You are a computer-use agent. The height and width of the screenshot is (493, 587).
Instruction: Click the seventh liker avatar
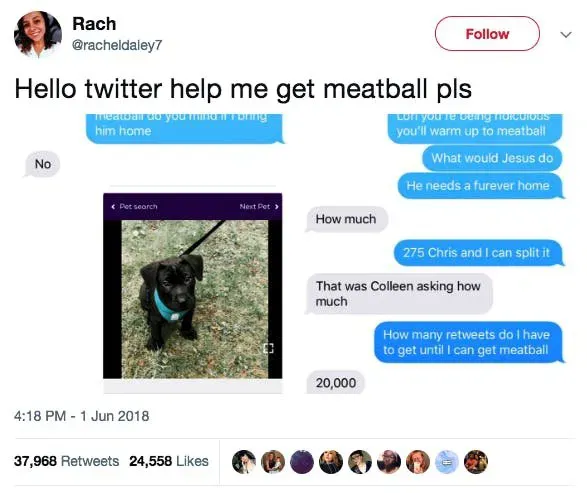click(418, 462)
